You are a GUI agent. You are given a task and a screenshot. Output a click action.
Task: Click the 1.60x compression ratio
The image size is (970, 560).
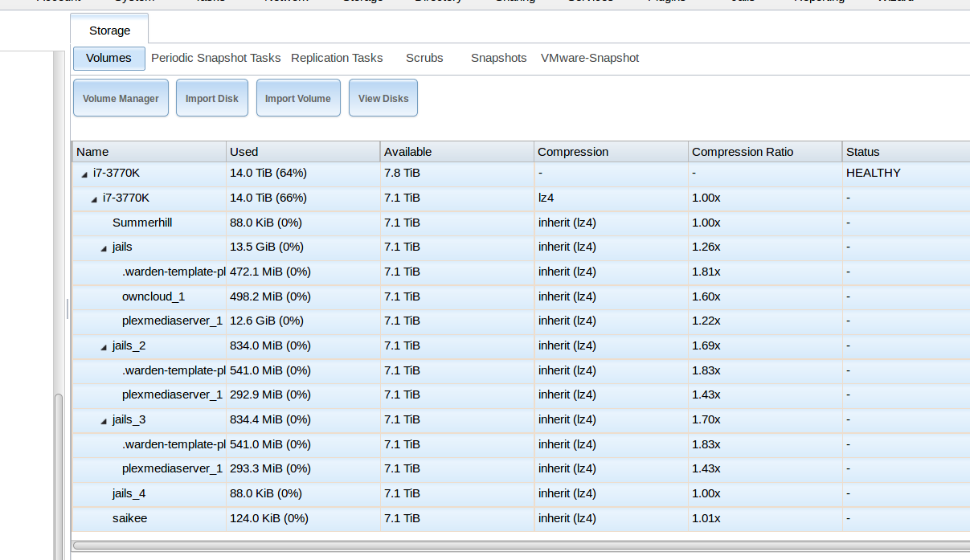(706, 296)
